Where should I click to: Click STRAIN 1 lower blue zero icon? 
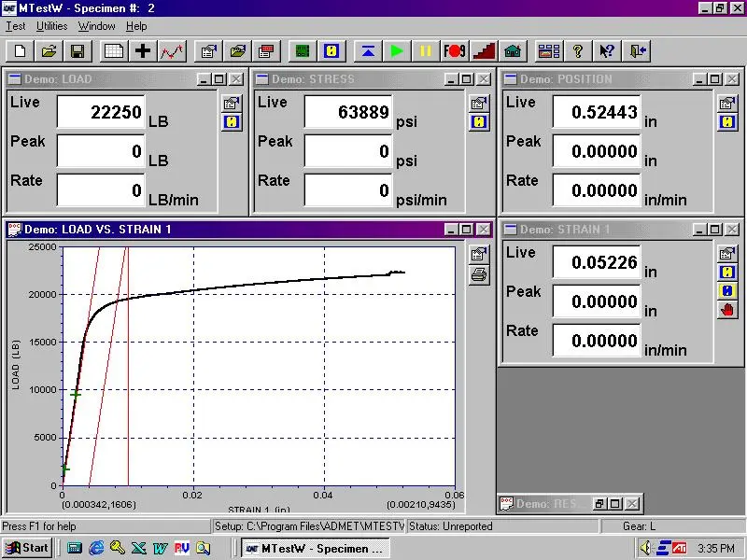(x=727, y=291)
